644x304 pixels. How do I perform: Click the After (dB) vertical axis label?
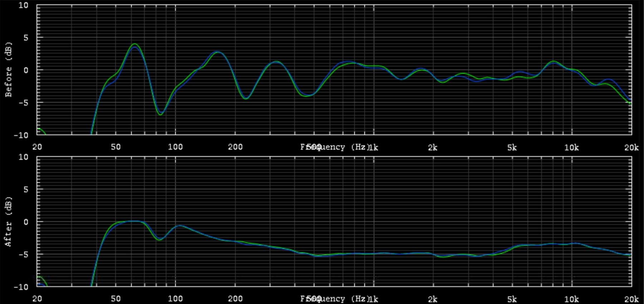[x=9, y=221]
